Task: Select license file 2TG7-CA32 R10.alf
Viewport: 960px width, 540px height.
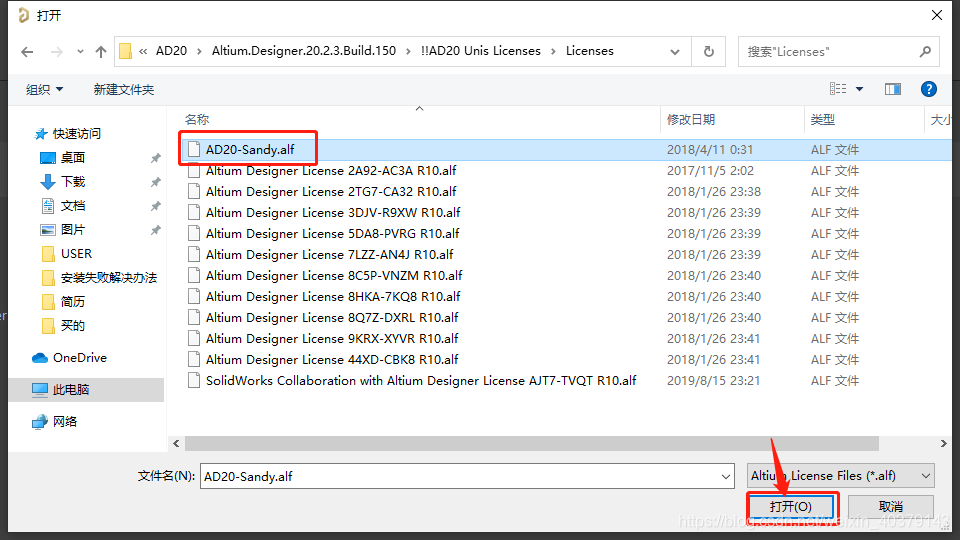Action: [x=331, y=192]
